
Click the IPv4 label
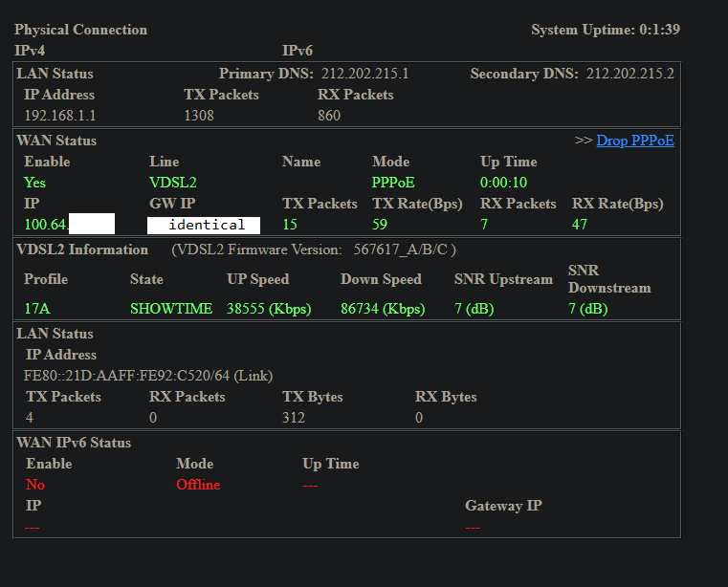(x=30, y=50)
